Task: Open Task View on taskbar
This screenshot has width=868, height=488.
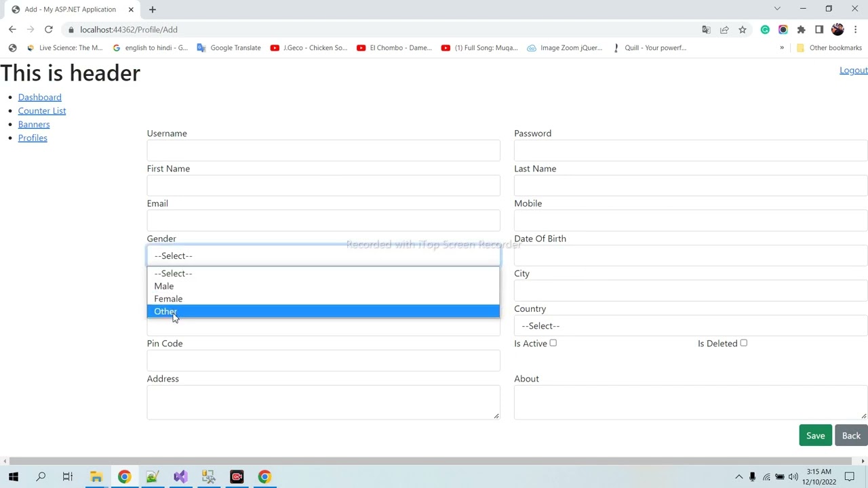Action: pyautogui.click(x=68, y=477)
